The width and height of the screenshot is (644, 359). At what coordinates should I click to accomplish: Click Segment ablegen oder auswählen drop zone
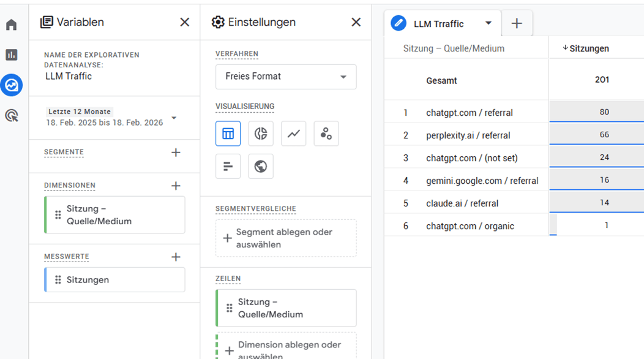[x=286, y=238]
